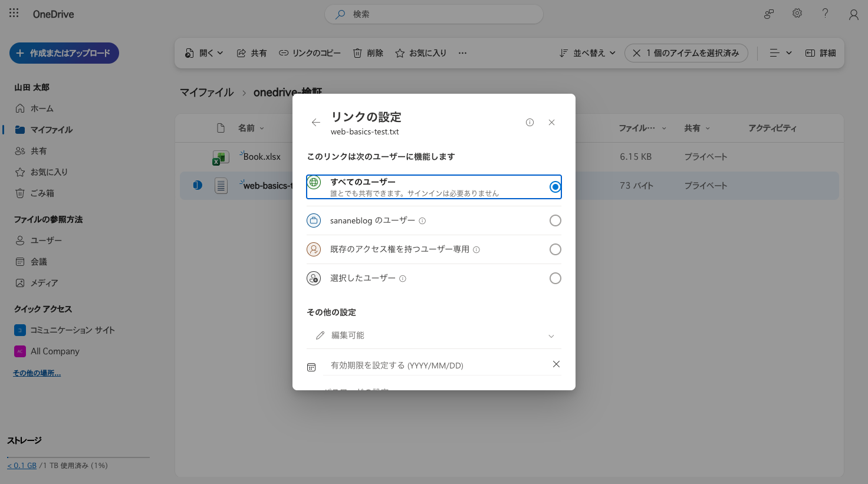Click the info icon in リンクの設定 header
The image size is (868, 484).
pyautogui.click(x=530, y=123)
